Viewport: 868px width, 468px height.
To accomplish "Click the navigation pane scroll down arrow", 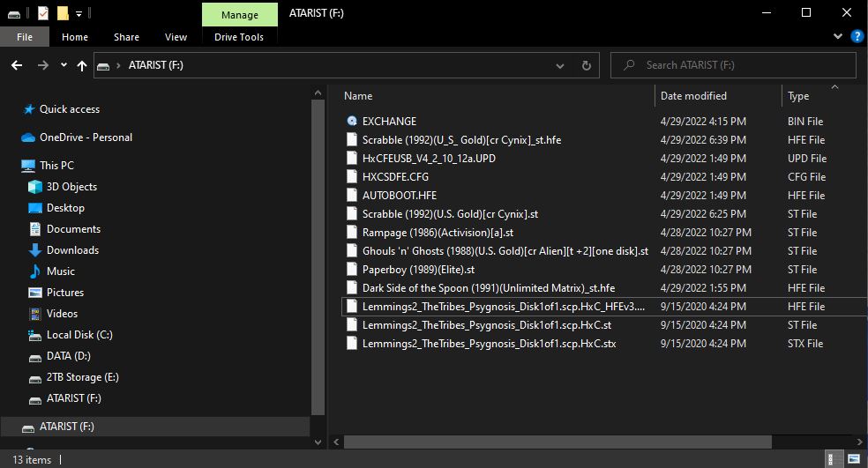I will point(318,442).
